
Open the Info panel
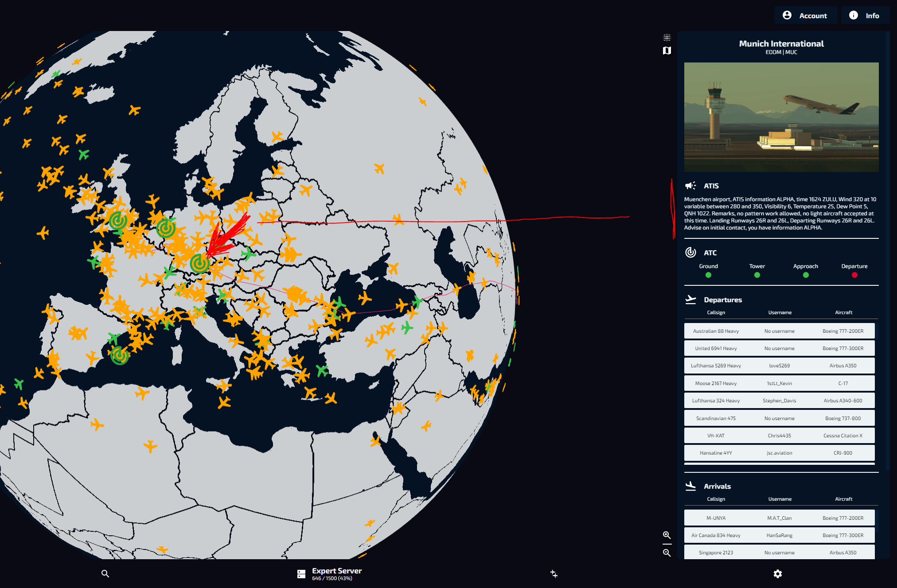tap(864, 16)
